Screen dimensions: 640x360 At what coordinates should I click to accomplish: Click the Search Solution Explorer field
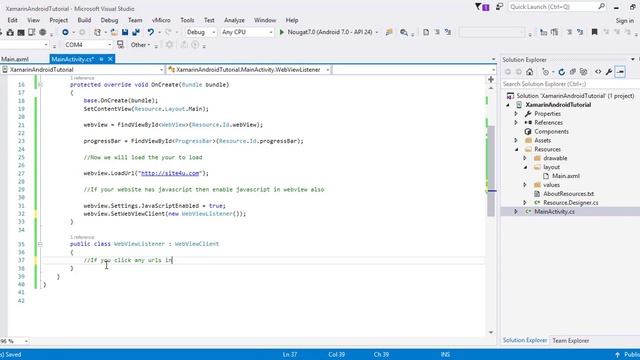pyautogui.click(x=570, y=84)
